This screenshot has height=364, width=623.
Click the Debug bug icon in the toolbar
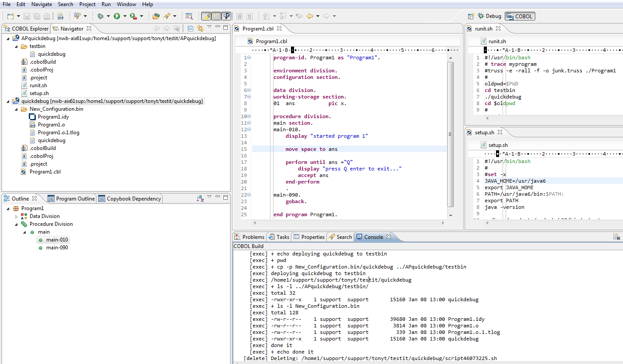100,16
